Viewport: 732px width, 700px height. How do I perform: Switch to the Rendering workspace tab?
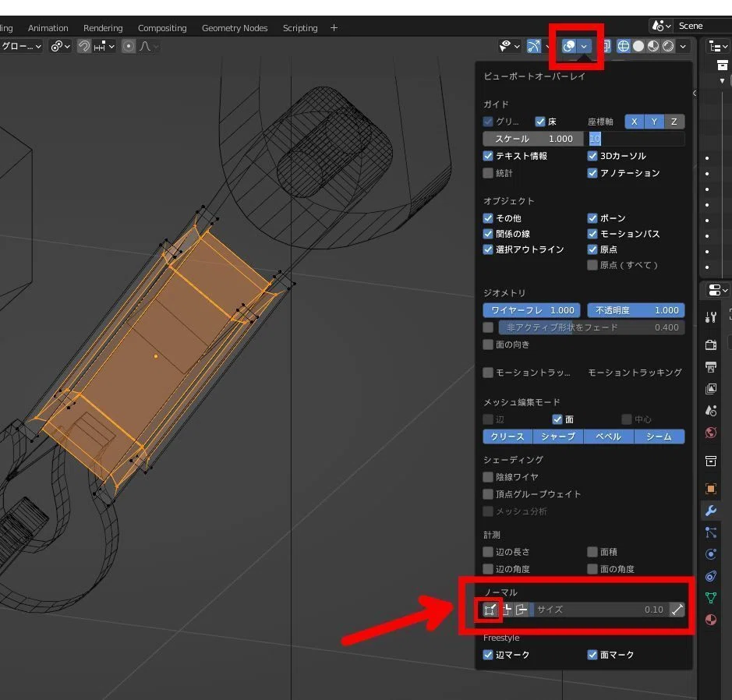click(x=103, y=28)
